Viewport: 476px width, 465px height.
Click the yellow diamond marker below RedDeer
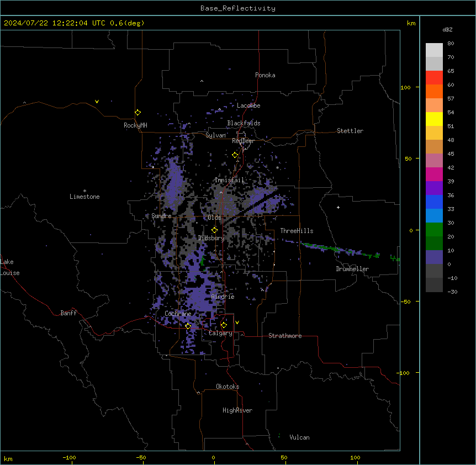pos(235,155)
